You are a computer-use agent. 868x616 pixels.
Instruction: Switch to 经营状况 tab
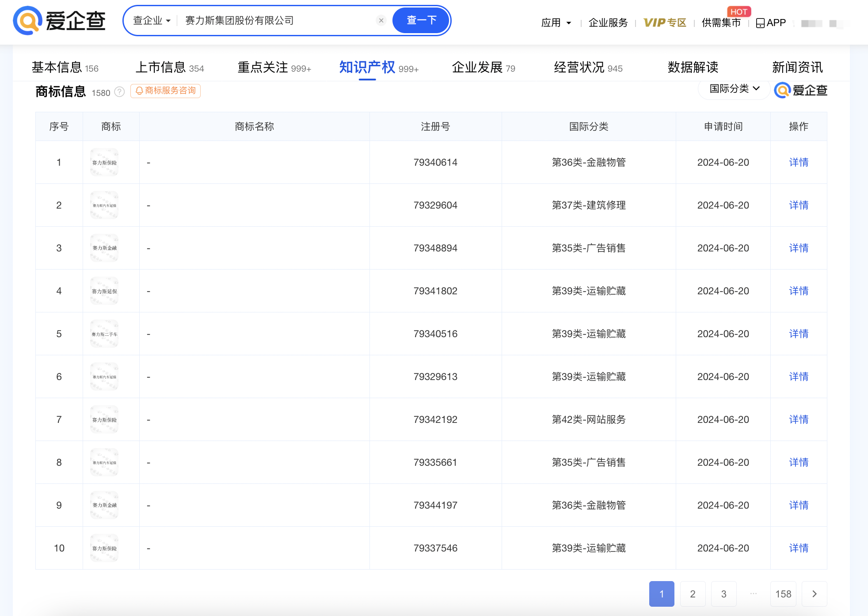coord(588,67)
